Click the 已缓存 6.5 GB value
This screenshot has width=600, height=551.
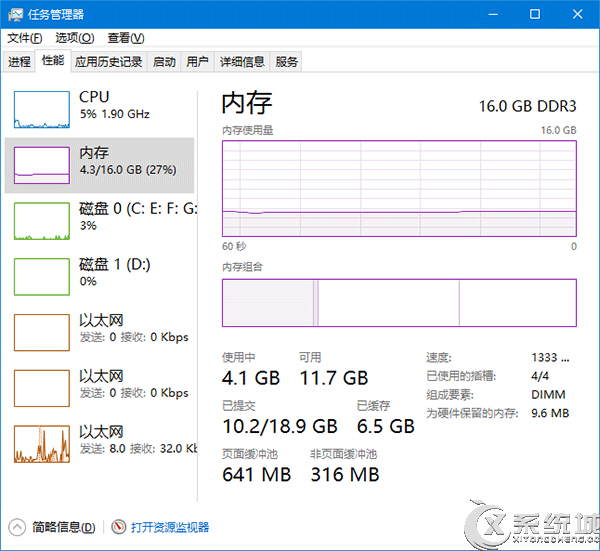coord(386,426)
